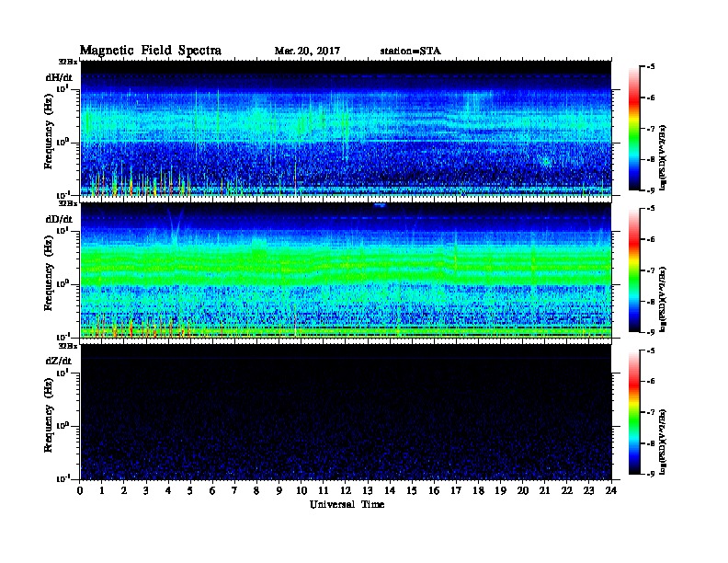Screen dimensions: 728x563
Task: Click the color bar beside the dZ/dt panel
Action: pos(634,412)
